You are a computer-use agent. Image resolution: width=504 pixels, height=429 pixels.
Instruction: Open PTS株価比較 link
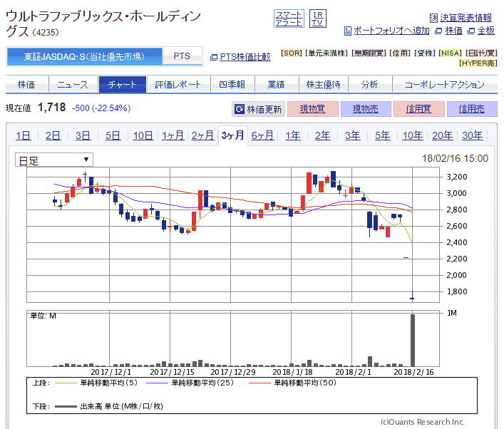(245, 57)
